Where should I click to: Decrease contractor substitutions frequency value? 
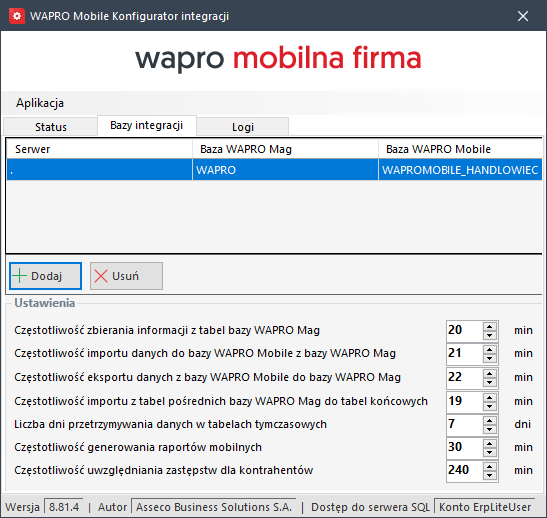tap(490, 475)
